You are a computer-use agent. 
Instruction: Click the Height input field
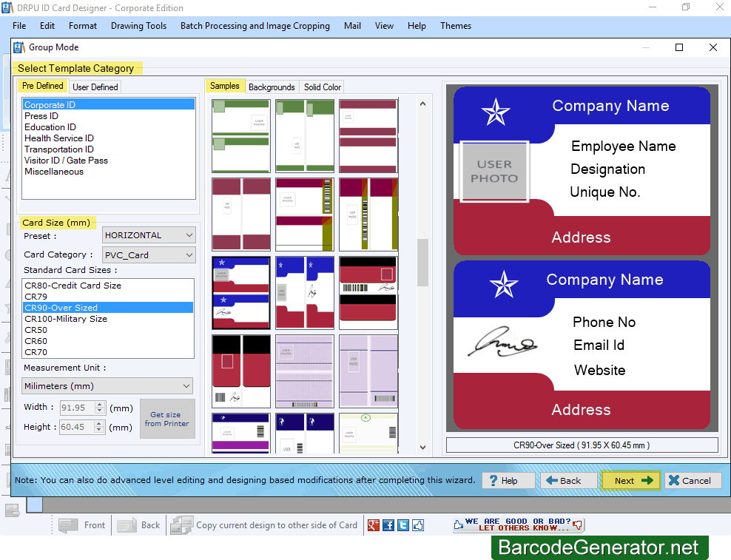pyautogui.click(x=77, y=427)
